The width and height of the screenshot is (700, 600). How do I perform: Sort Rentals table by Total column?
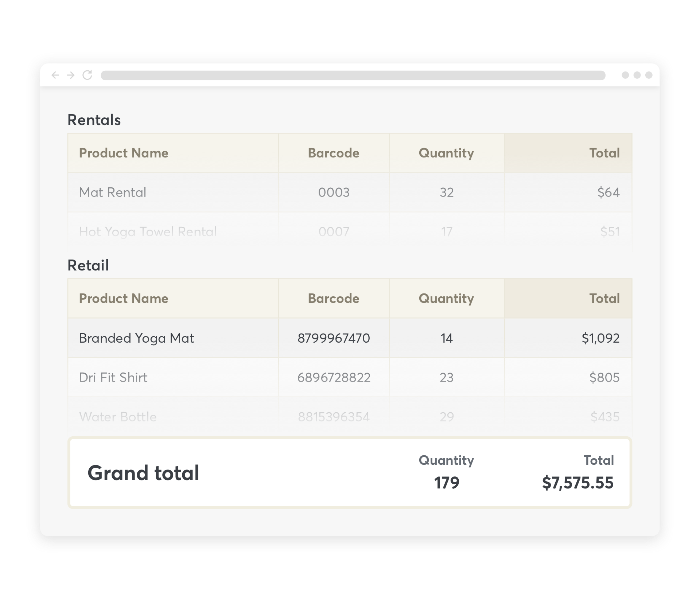604,153
